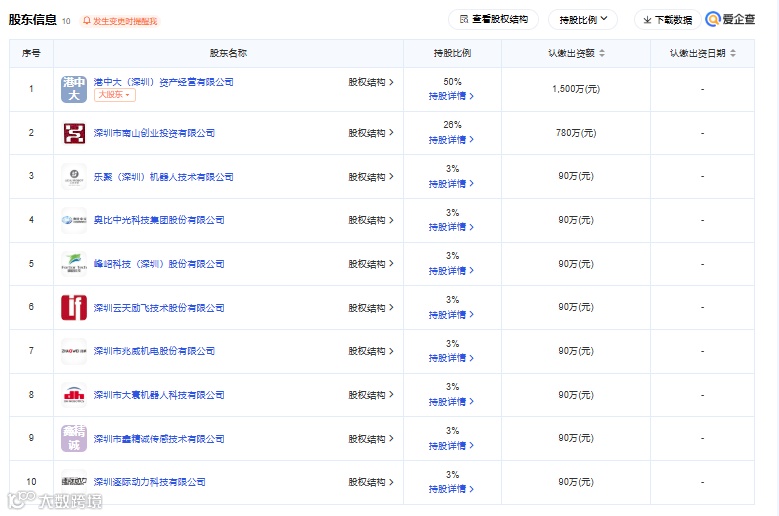Click 下载数据 download button
This screenshot has width=779, height=516.
tap(667, 20)
